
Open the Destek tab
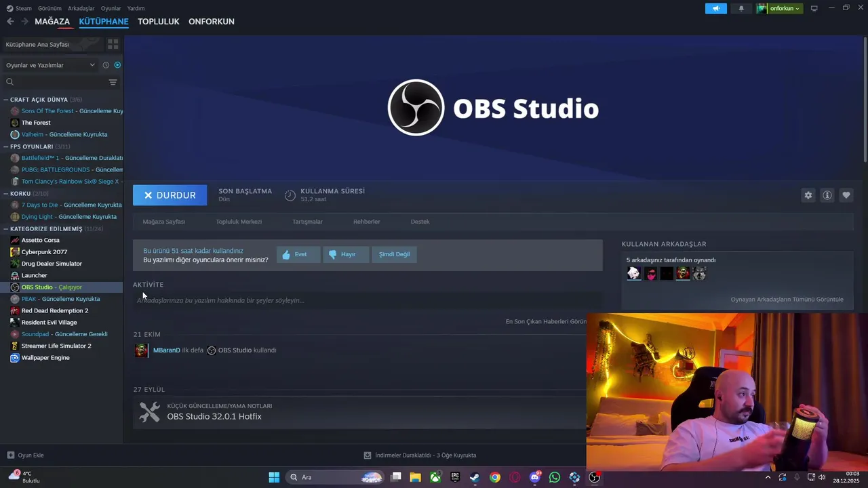pos(420,222)
